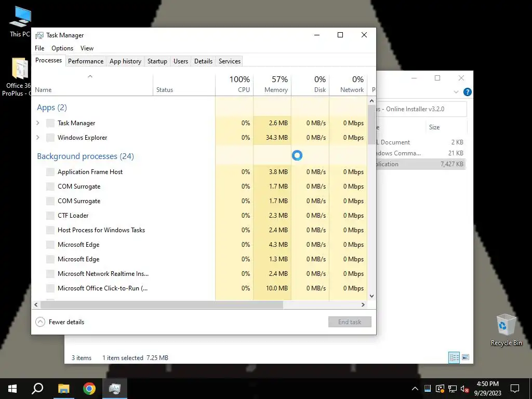Click horizontal scrollbar right arrow
The height and width of the screenshot is (399, 532).
pos(363,304)
